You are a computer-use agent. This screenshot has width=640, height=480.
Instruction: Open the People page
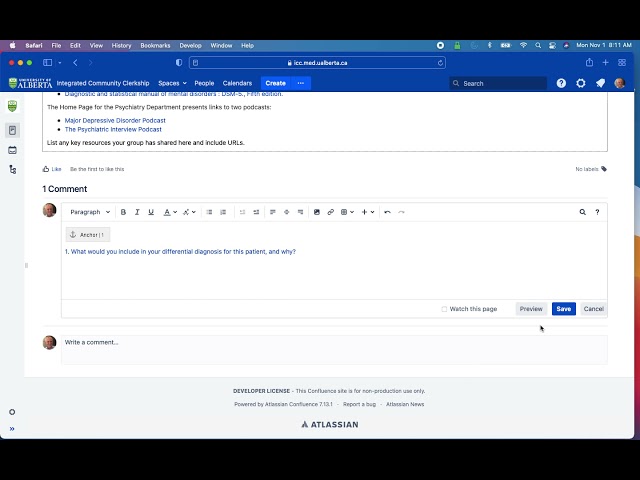click(204, 83)
